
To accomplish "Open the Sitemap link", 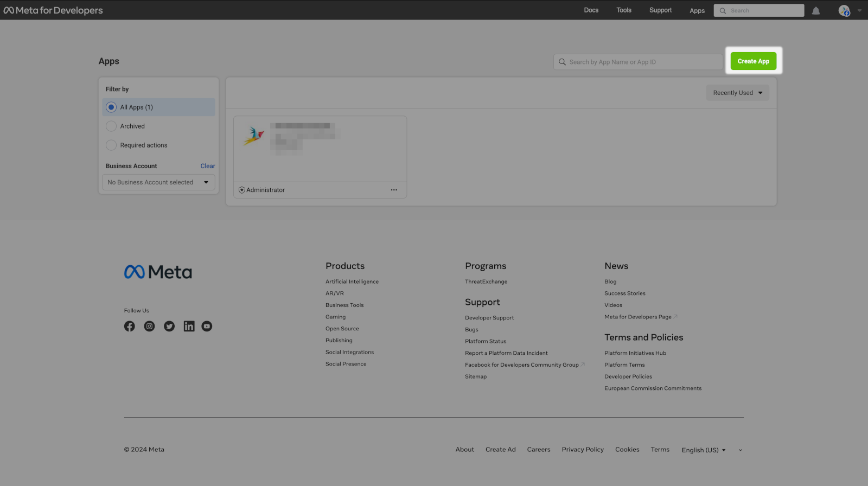I will click(x=476, y=376).
